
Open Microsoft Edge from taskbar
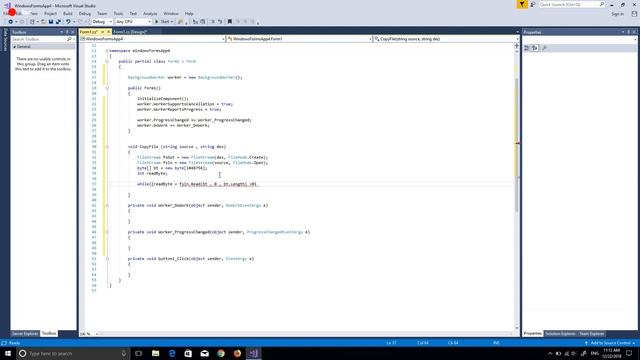tap(172, 353)
